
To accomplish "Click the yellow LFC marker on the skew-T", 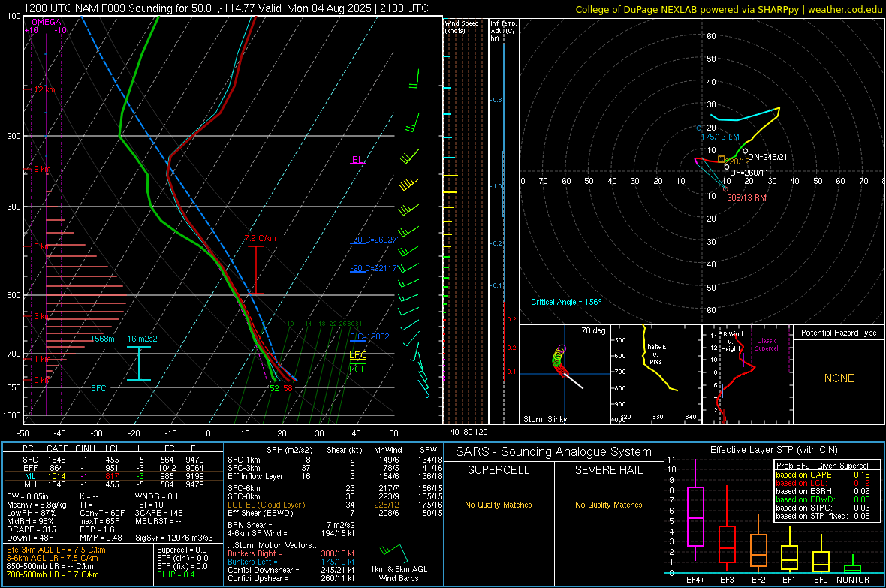I will coord(357,356).
